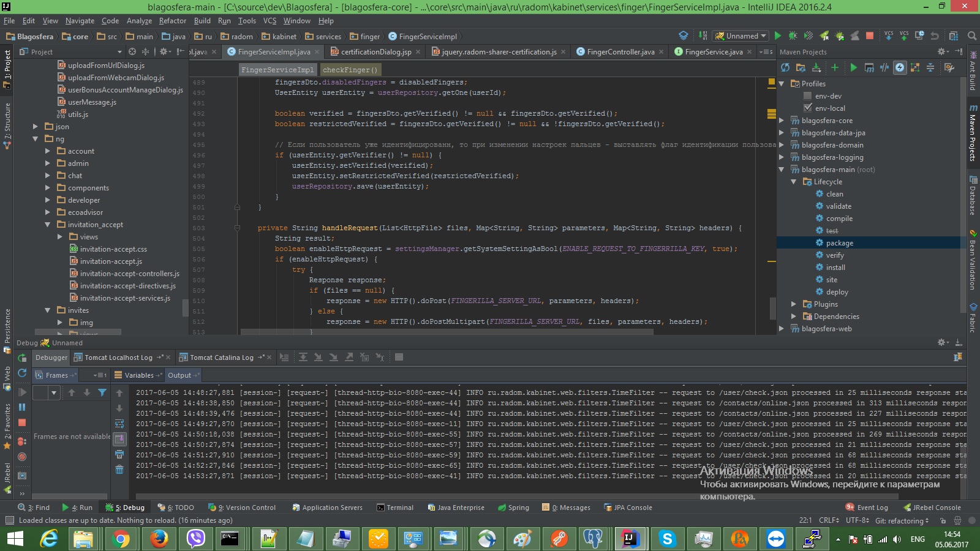Select the install lifecycle goal
Image resolution: width=980 pixels, height=551 pixels.
pyautogui.click(x=835, y=268)
